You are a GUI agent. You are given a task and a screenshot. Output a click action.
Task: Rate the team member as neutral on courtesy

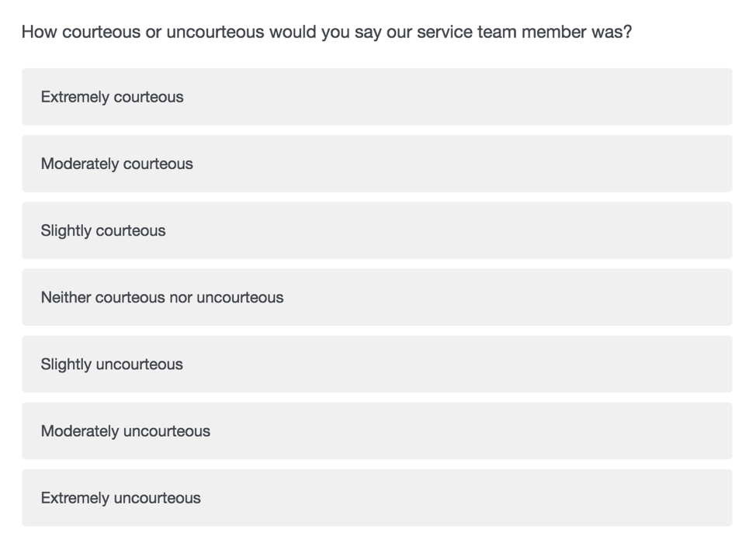(377, 297)
